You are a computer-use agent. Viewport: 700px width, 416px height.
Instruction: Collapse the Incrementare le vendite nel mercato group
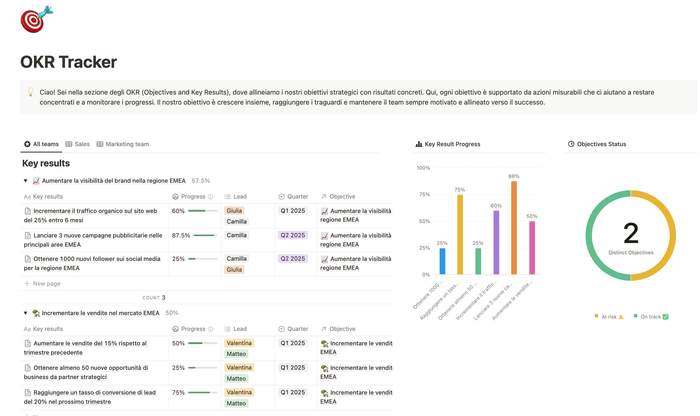[x=25, y=313]
